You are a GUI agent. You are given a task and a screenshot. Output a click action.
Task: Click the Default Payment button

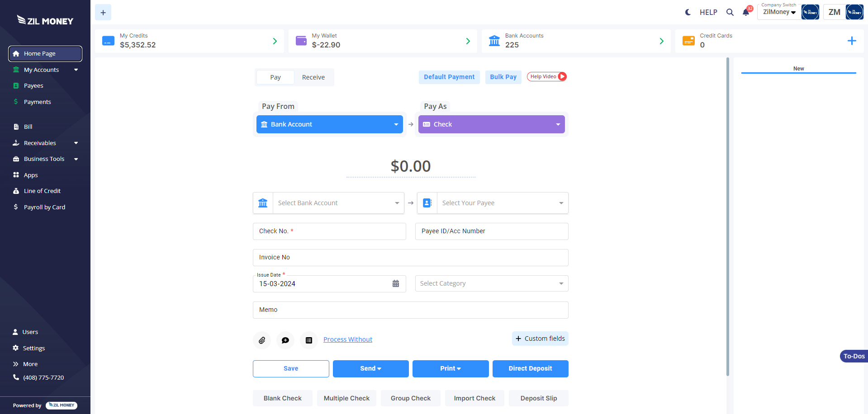coord(449,77)
